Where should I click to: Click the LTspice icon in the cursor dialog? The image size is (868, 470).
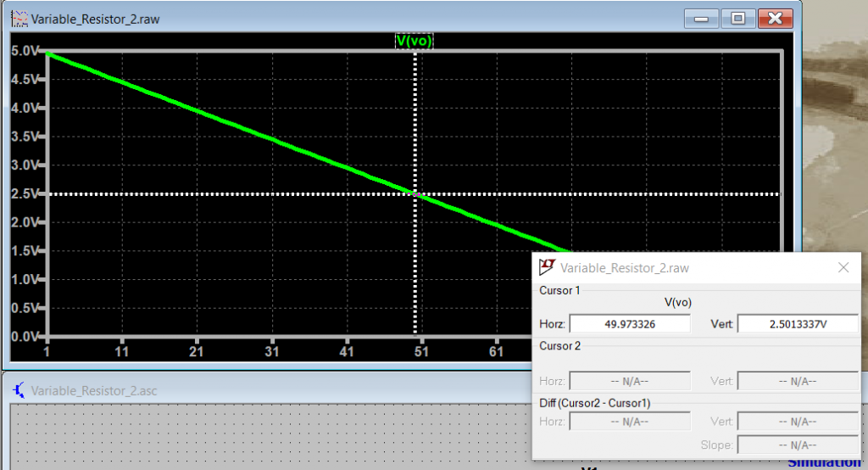[x=548, y=268]
